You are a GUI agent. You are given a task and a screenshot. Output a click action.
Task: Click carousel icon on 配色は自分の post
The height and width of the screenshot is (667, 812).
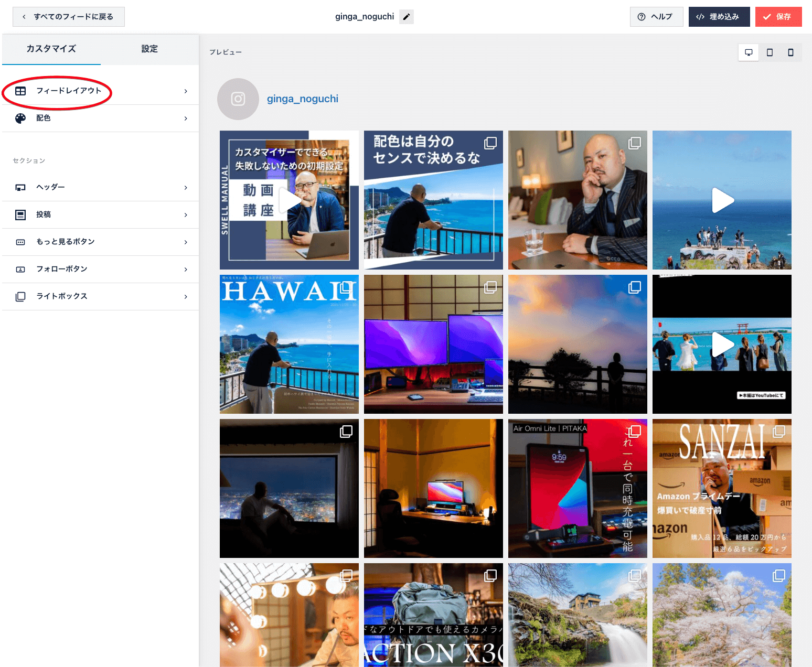coord(490,143)
